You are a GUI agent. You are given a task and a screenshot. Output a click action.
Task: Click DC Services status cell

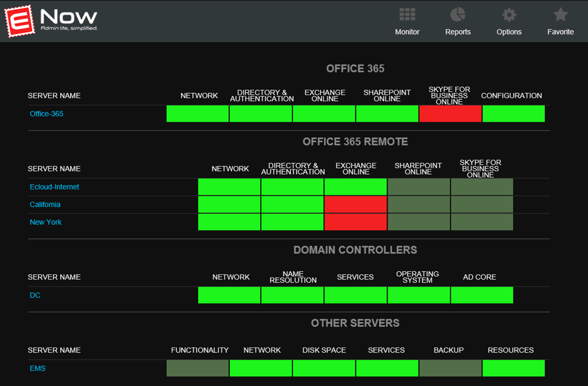tap(355, 295)
